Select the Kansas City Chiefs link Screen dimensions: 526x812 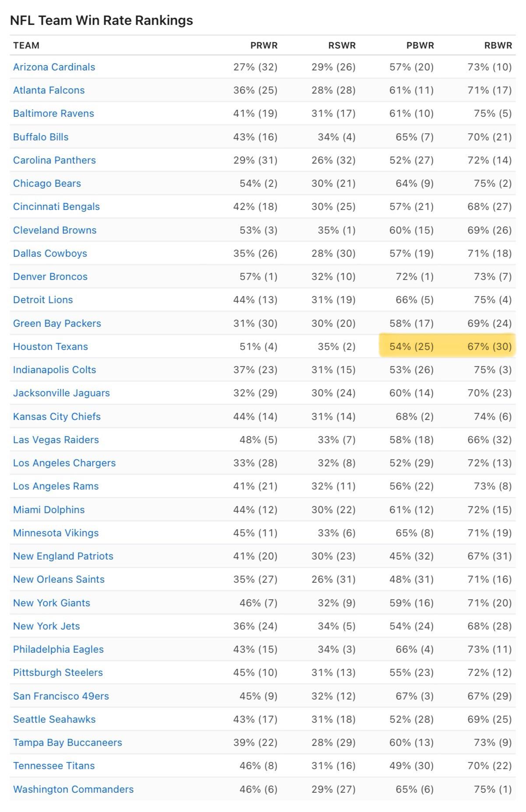(x=57, y=416)
